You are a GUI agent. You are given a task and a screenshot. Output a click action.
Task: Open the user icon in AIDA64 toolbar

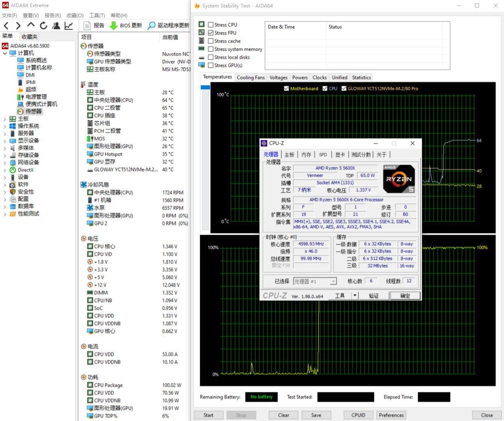point(56,26)
